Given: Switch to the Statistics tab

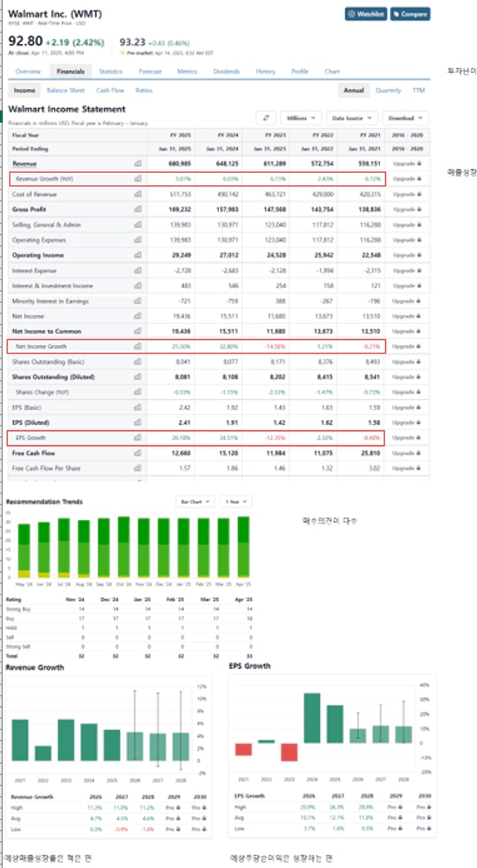Looking at the screenshot, I should [x=110, y=72].
